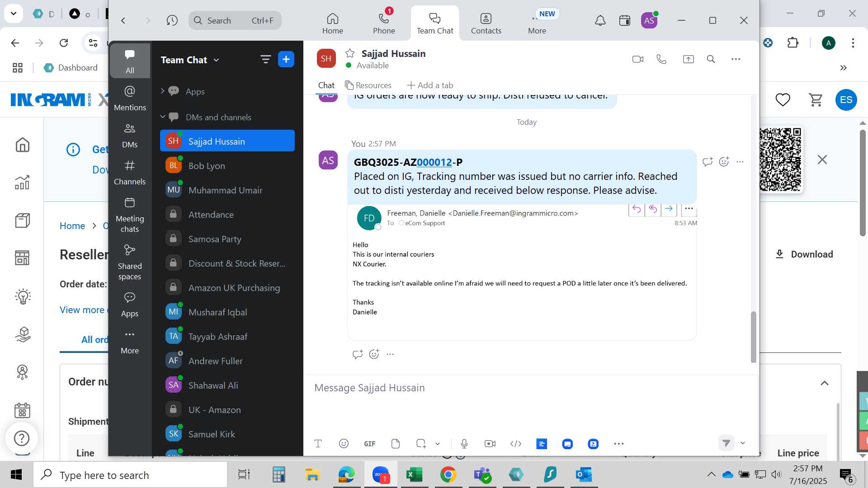868x488 pixels.
Task: Click the taskbar search box
Action: coord(130,475)
